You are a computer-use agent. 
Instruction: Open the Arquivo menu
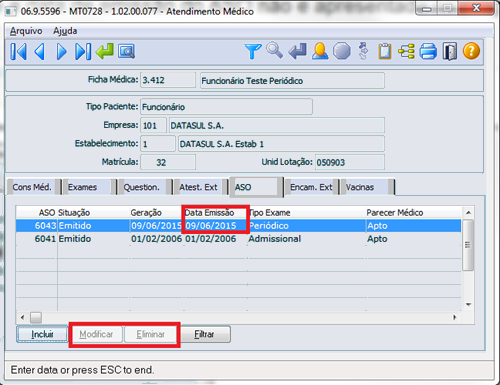26,31
